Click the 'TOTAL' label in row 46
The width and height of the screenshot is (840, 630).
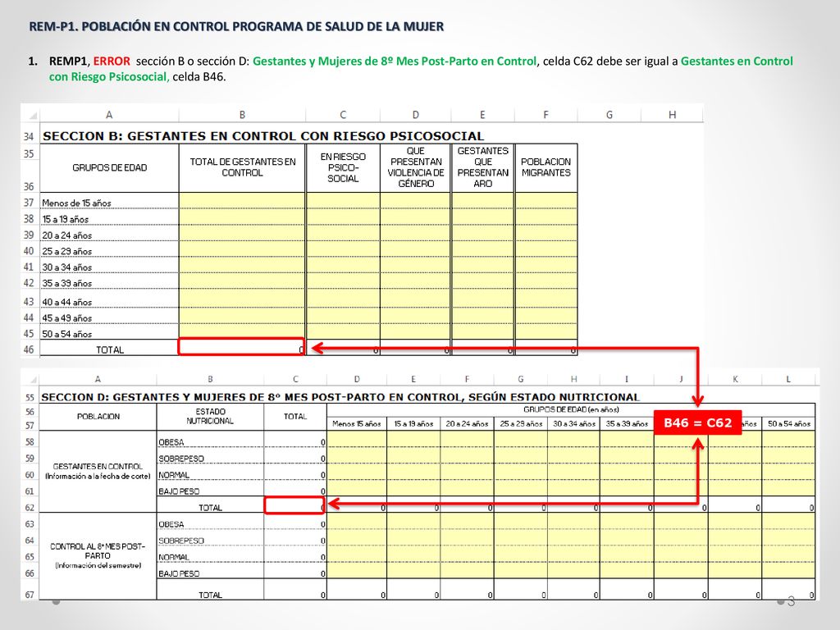pos(110,349)
